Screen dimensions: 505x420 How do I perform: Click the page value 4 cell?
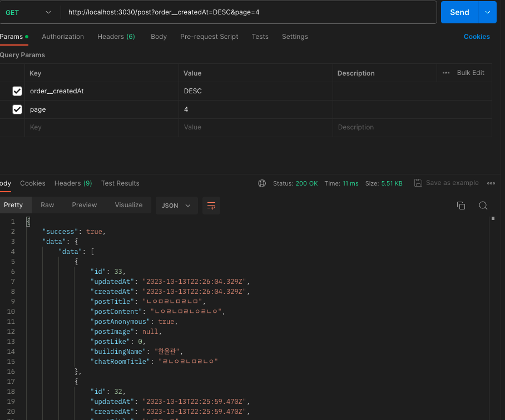pyautogui.click(x=256, y=109)
